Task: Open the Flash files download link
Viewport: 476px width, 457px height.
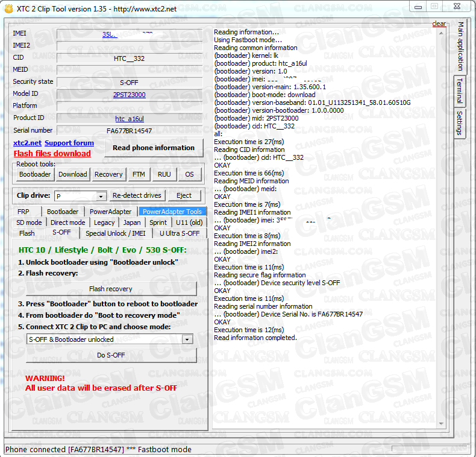Action: click(x=52, y=154)
